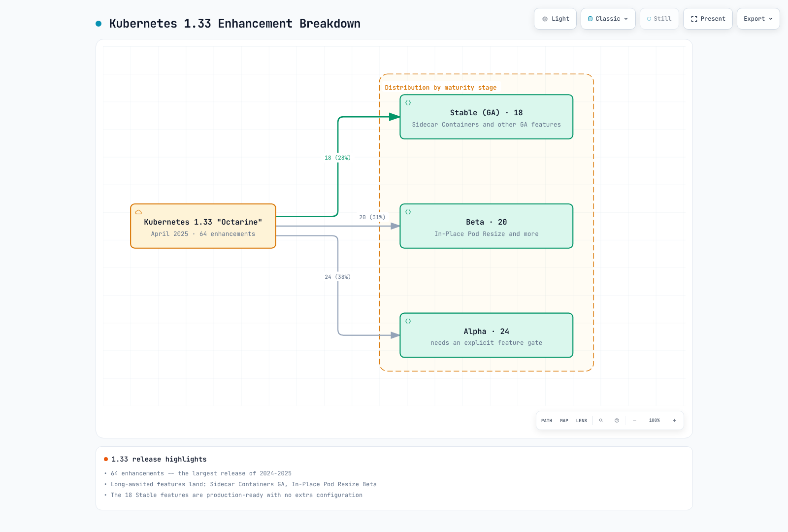Select the Stable (GA) · 18 node
Viewport: 788px width, 532px height.
[487, 117]
